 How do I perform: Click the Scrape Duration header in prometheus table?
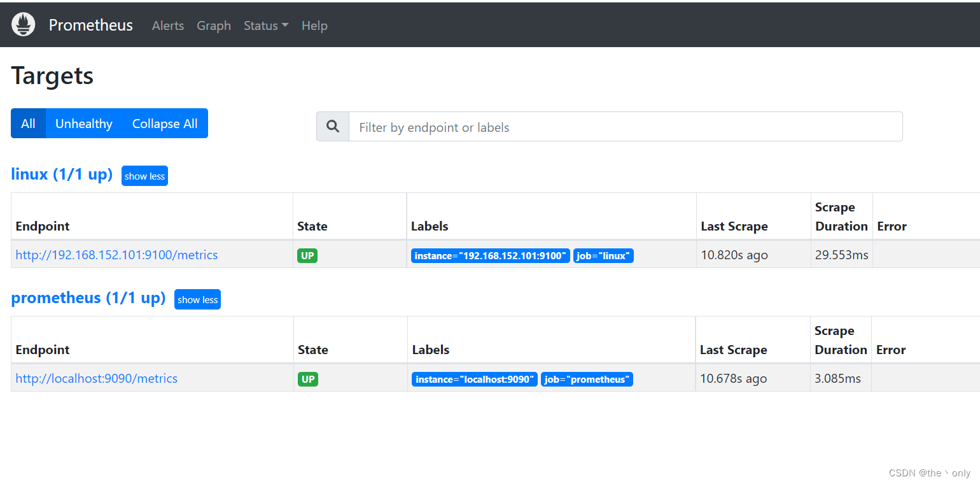841,340
